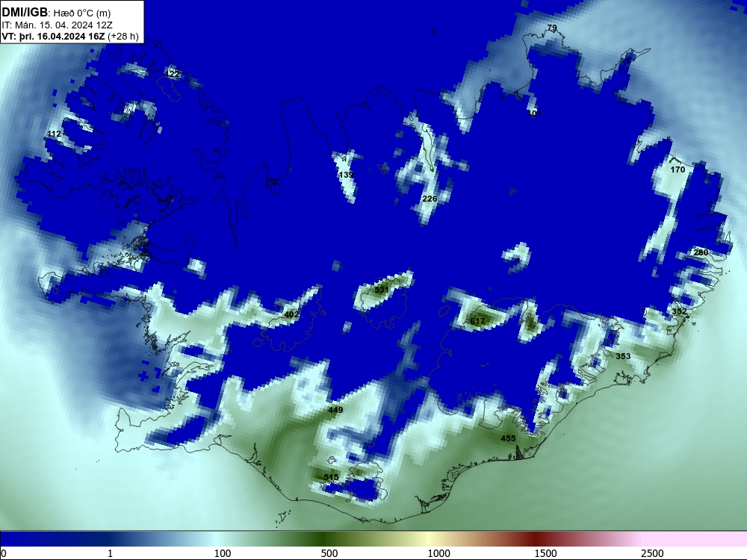Click the map value '101'
This screenshot has width=747, height=560.
point(535,113)
